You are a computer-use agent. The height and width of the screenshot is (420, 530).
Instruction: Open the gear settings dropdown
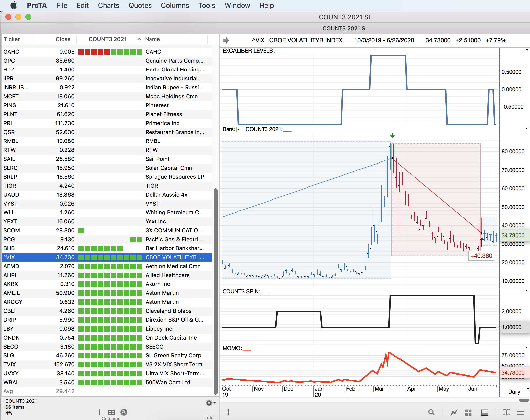tap(210, 403)
